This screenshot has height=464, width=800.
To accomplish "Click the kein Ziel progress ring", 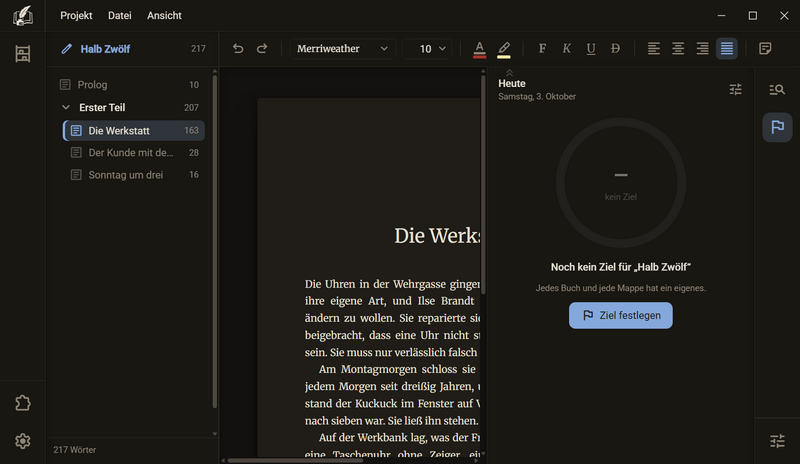I will pos(620,183).
